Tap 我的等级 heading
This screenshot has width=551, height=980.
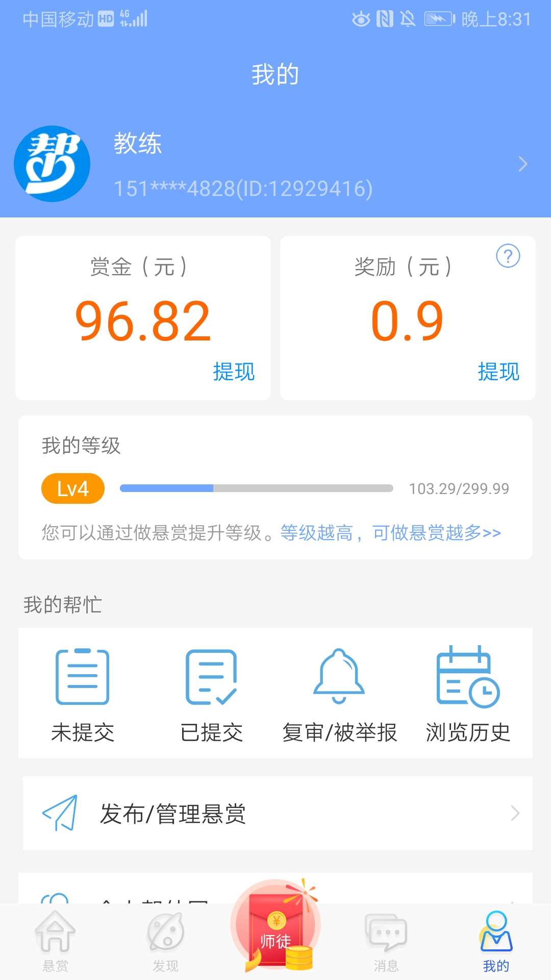click(81, 446)
